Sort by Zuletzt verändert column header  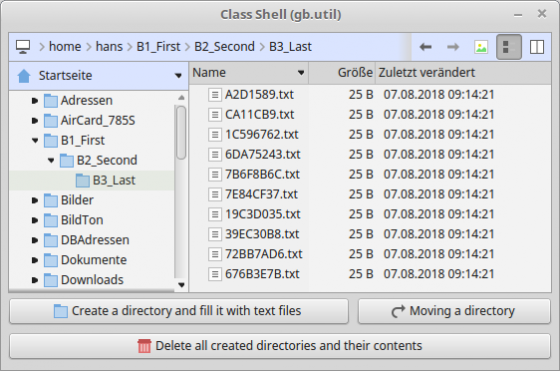427,73
